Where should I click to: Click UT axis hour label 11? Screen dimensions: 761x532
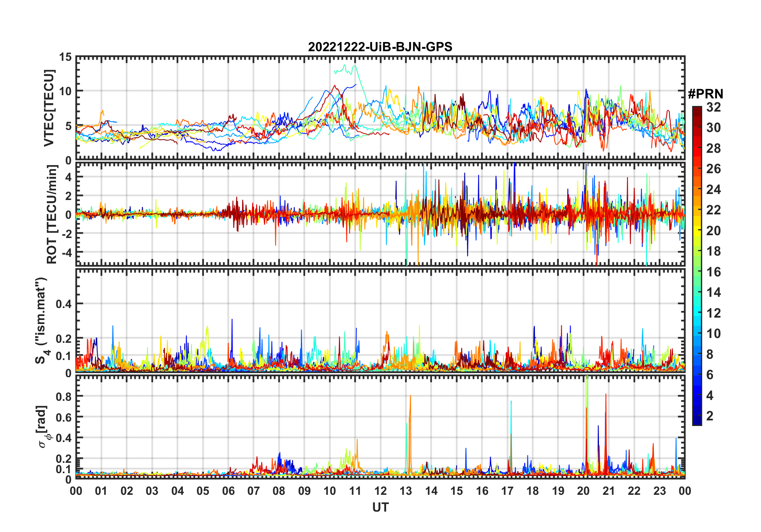[x=355, y=491]
